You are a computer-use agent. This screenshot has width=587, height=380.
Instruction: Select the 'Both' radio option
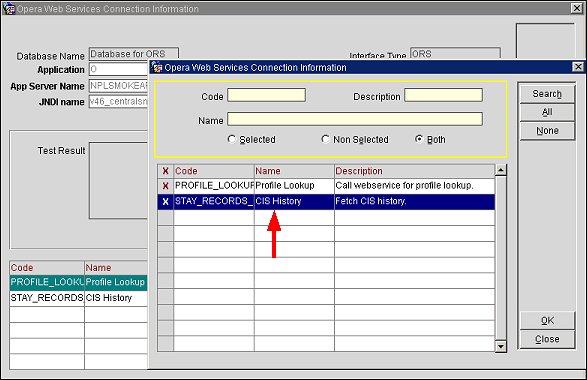pyautogui.click(x=419, y=139)
